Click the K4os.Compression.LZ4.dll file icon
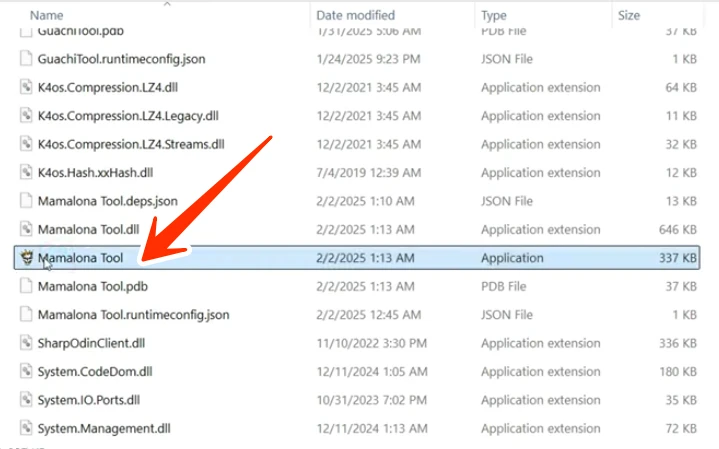 (26, 87)
